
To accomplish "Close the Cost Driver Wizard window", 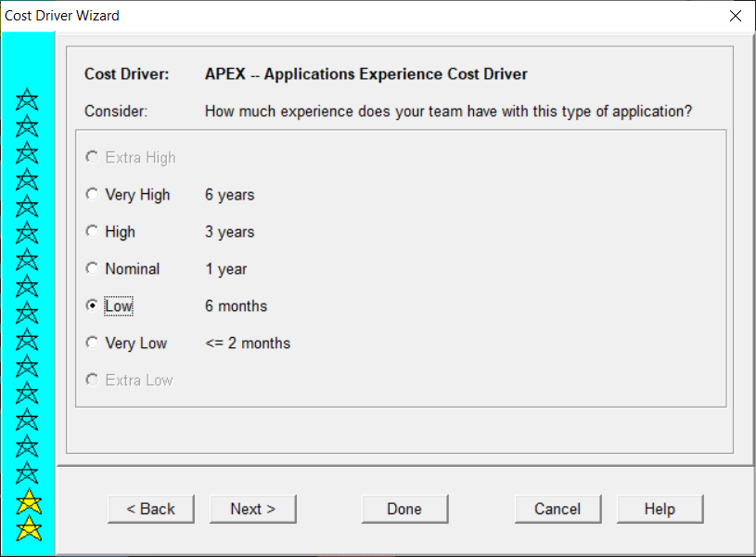I will tap(736, 16).
